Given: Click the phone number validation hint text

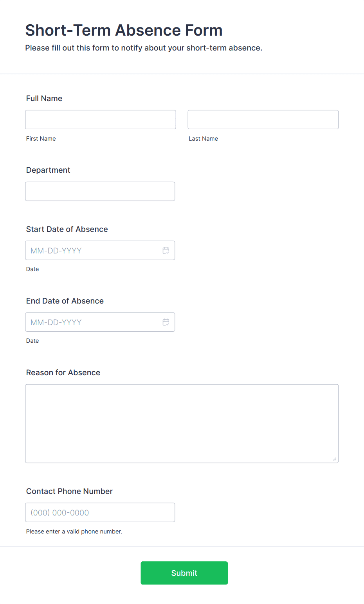Looking at the screenshot, I should [74, 531].
